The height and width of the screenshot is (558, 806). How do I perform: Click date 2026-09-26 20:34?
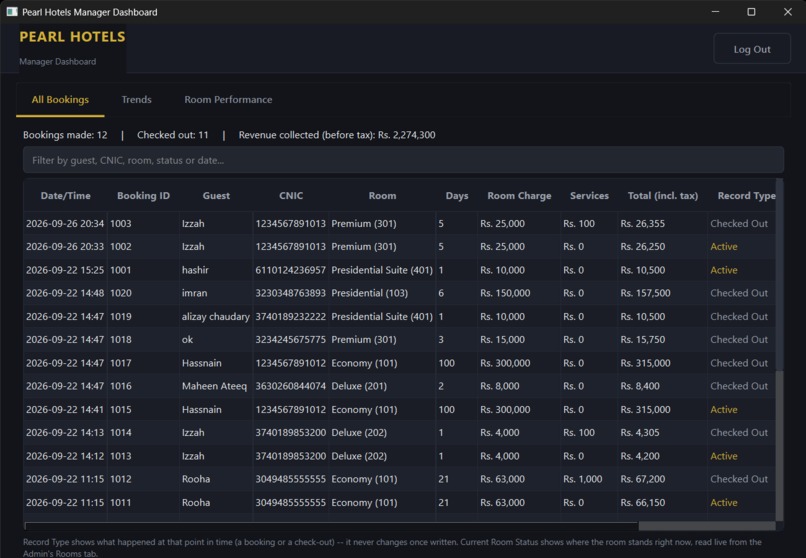point(65,224)
